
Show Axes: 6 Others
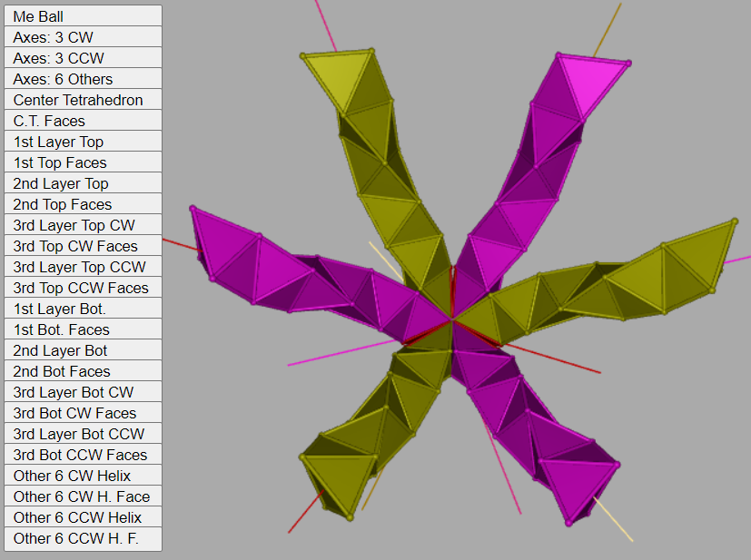point(83,78)
